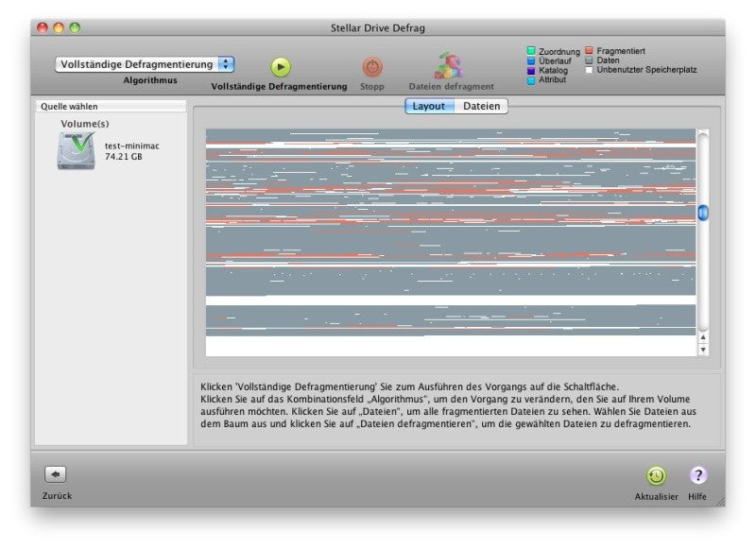This screenshot has width=756, height=549.
Task: Open the Algorithmus combo box
Action: coord(145,64)
